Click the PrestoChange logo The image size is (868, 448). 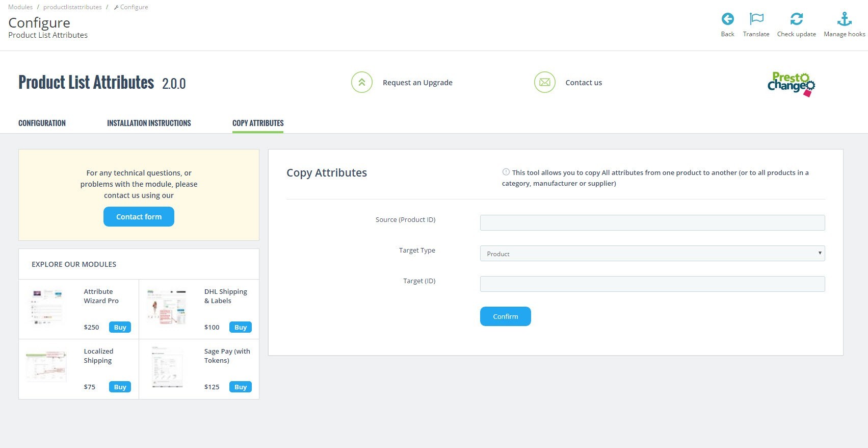(x=791, y=84)
